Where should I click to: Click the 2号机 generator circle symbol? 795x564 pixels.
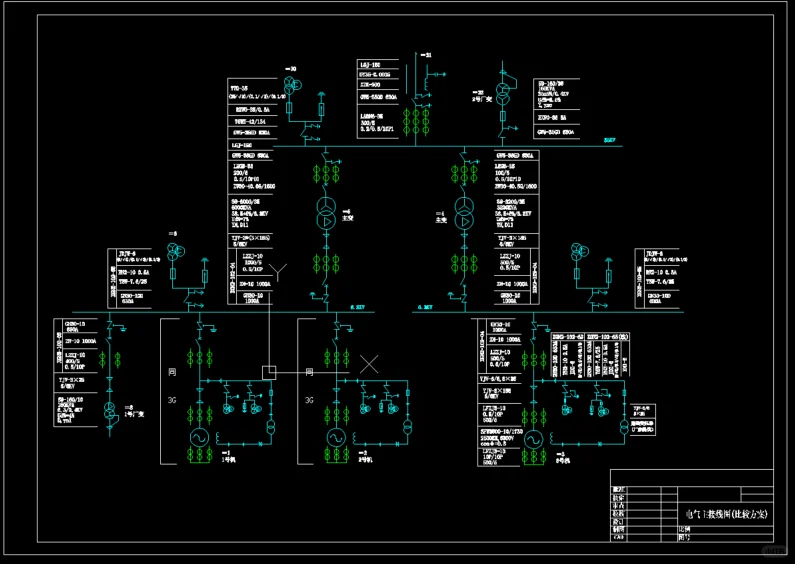pyautogui.click(x=336, y=438)
